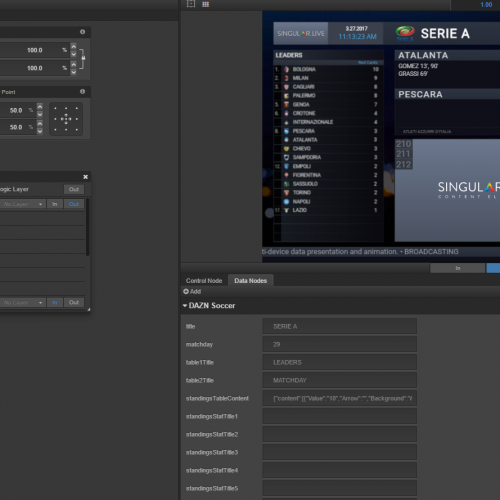Increase the upper 100.0 percent value
This screenshot has height=500, width=500.
pyautogui.click(x=74, y=47)
